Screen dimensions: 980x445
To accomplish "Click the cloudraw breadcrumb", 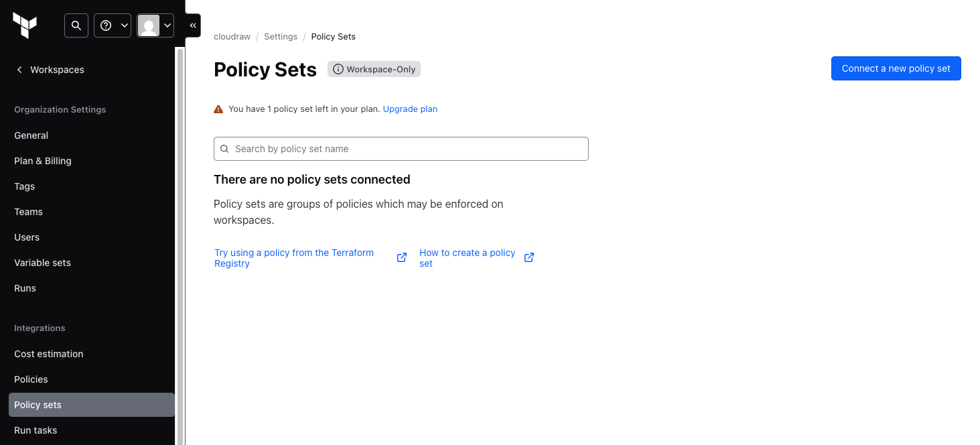I will [232, 37].
